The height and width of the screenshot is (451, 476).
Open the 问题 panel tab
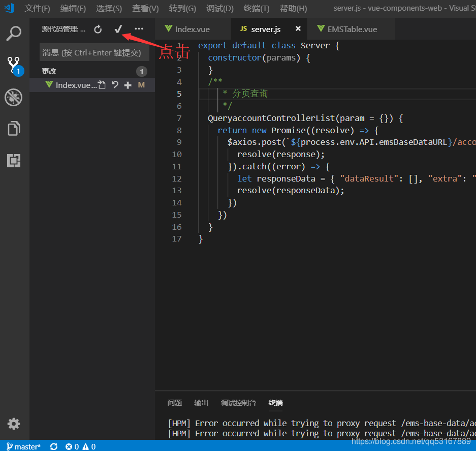(x=175, y=403)
